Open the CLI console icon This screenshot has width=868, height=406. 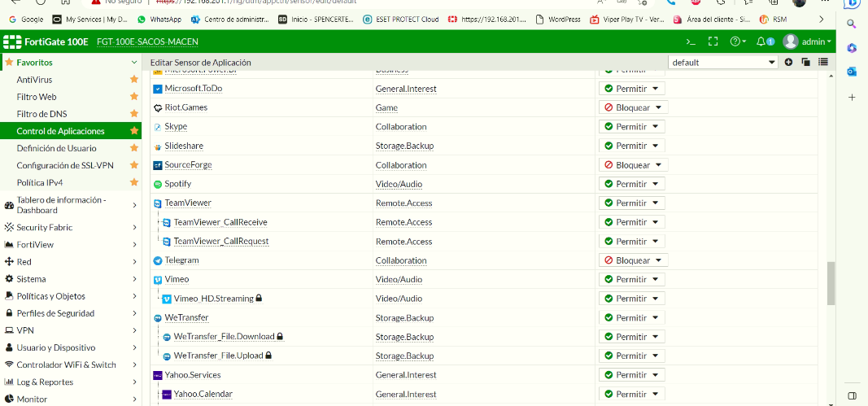click(691, 41)
